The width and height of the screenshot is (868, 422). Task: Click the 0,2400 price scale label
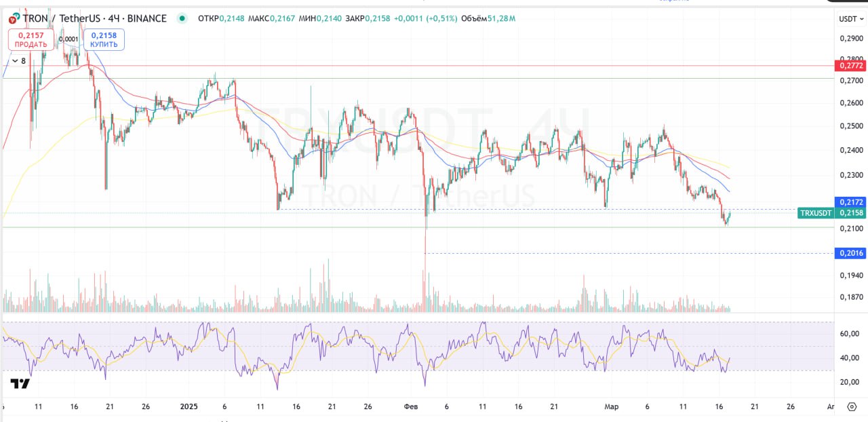(x=851, y=150)
